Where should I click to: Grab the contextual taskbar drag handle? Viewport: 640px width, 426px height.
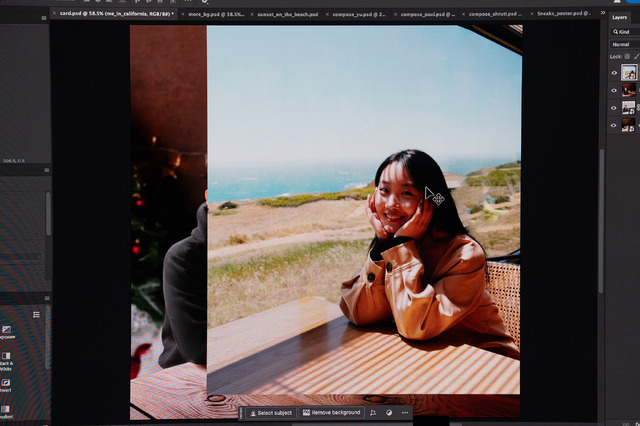(241, 413)
